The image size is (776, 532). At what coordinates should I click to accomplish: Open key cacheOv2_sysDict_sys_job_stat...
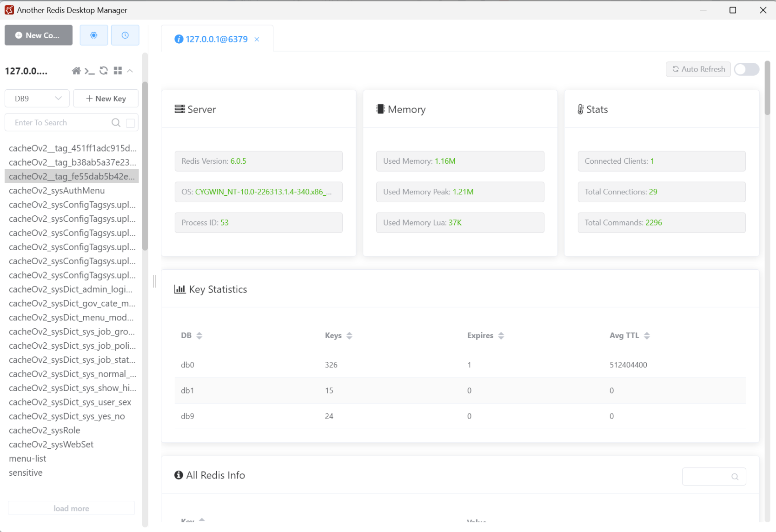(x=72, y=360)
